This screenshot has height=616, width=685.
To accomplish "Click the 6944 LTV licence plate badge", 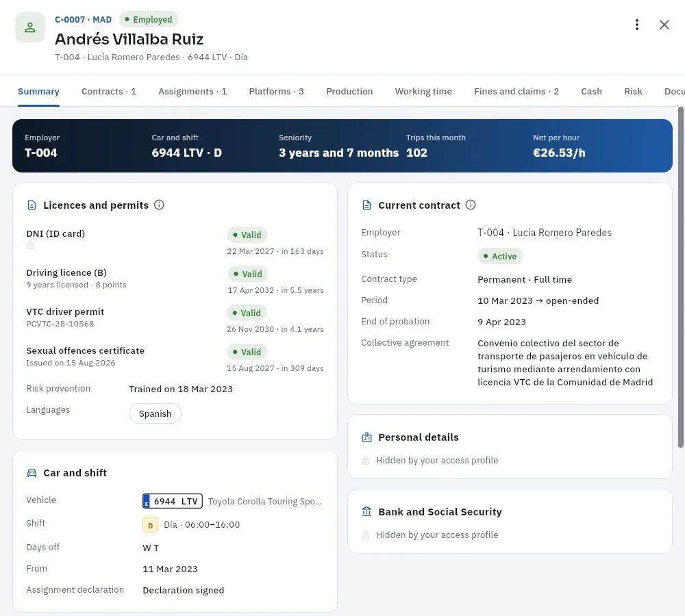I will (173, 501).
